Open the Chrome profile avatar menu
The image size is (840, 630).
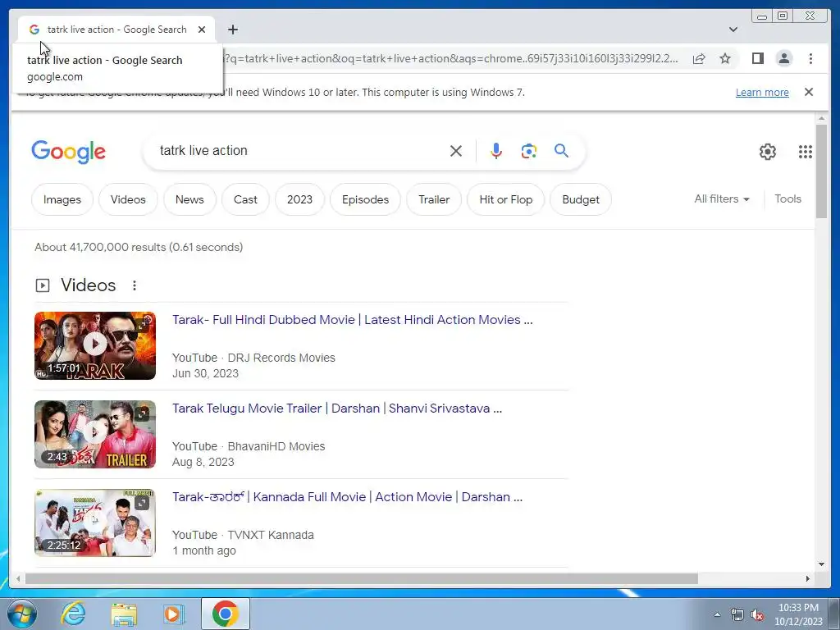(x=784, y=58)
